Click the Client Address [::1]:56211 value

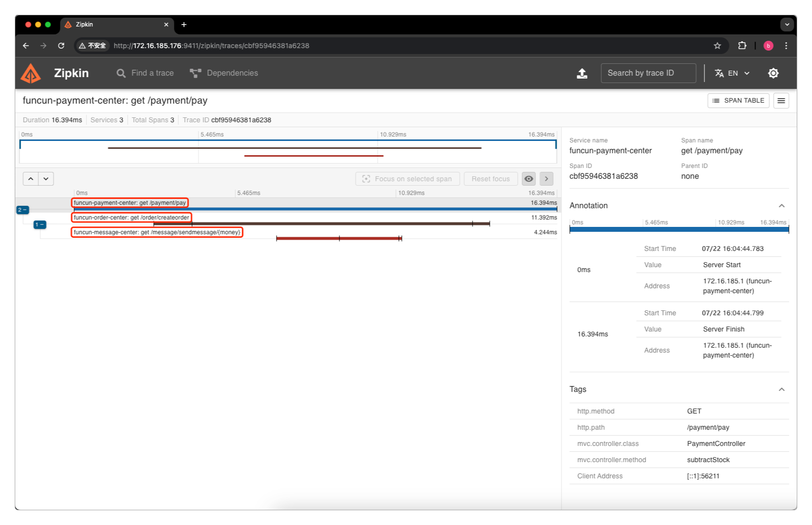pyautogui.click(x=703, y=476)
